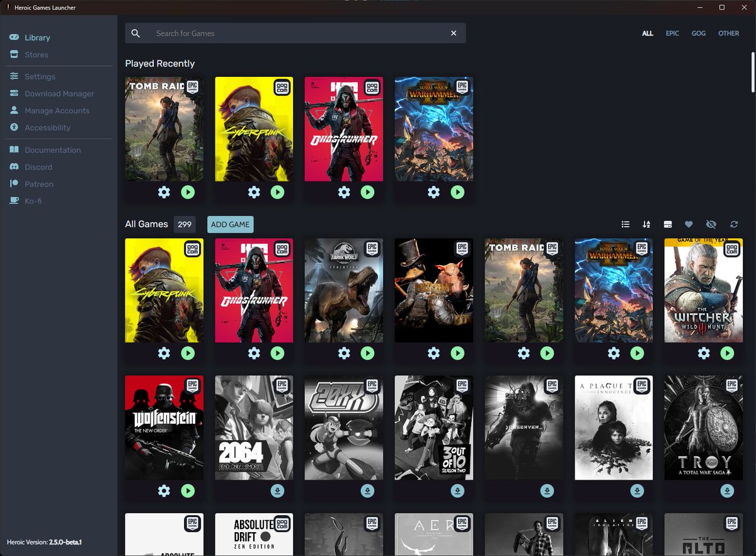
Task: Open Patreon link in sidebar
Action: 31,184
